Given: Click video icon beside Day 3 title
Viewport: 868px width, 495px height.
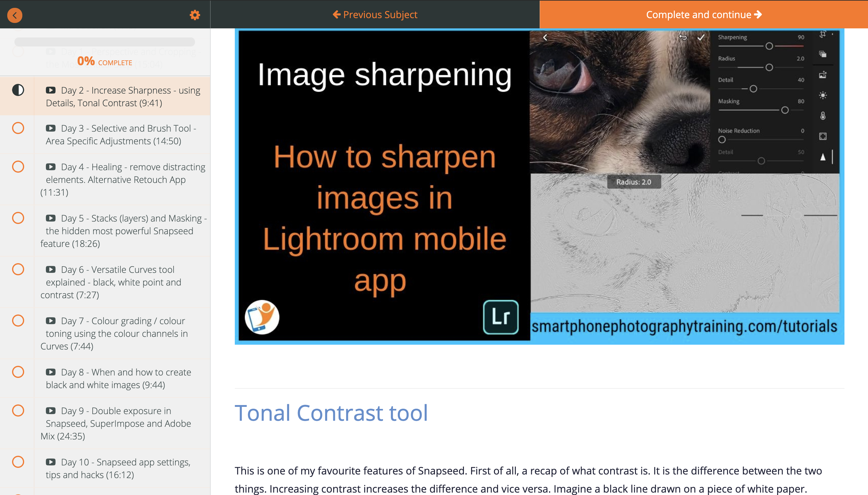Looking at the screenshot, I should (x=51, y=128).
